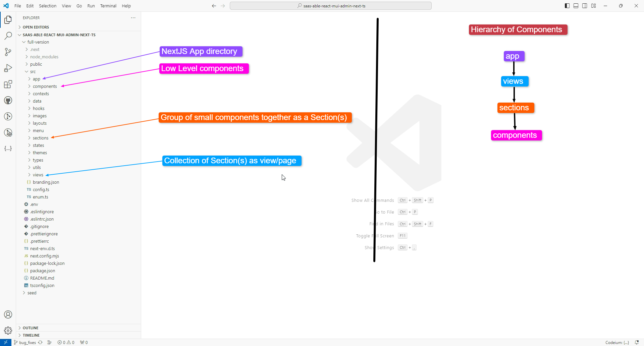Open the Search view in activity bar
The width and height of the screenshot is (644, 346).
click(x=8, y=36)
